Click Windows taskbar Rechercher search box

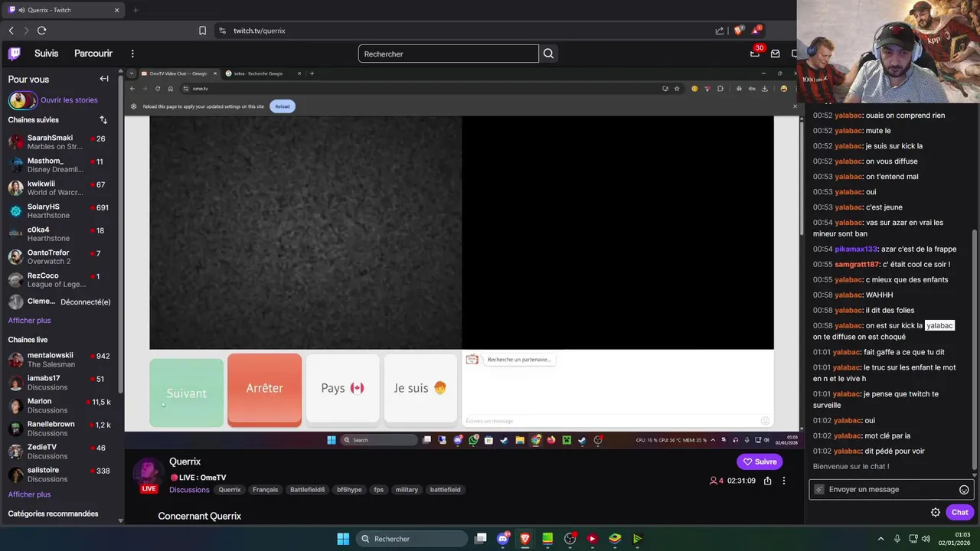click(x=412, y=539)
